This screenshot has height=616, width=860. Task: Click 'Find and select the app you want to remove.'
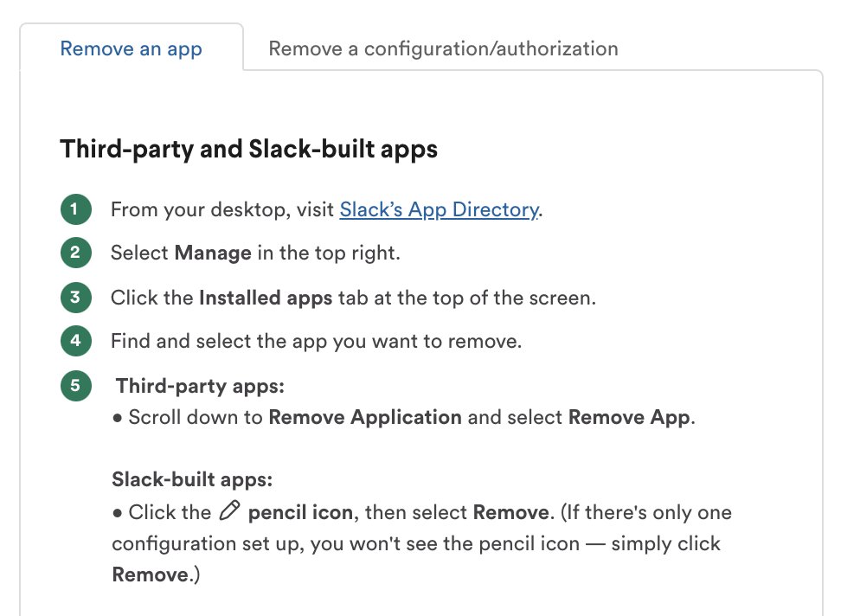click(x=317, y=341)
